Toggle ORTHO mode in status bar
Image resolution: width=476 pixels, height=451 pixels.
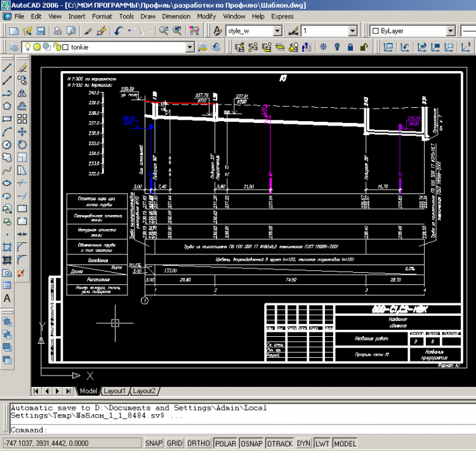[199, 443]
